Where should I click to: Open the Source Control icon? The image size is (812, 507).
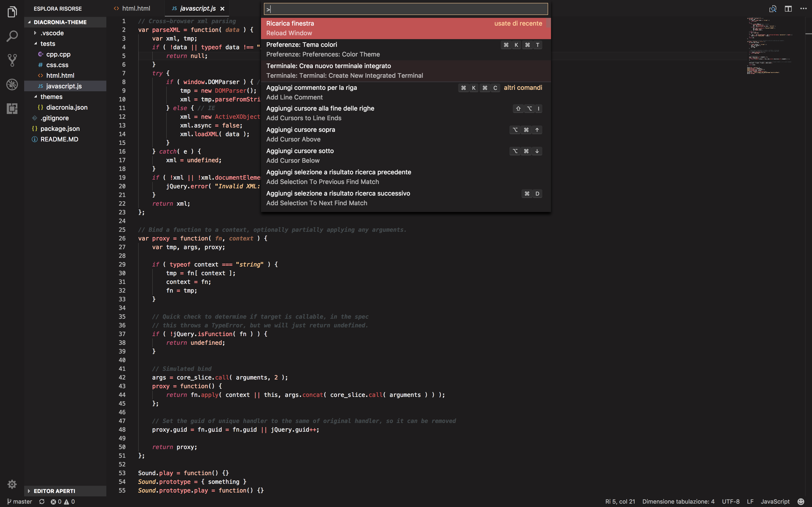[12, 60]
